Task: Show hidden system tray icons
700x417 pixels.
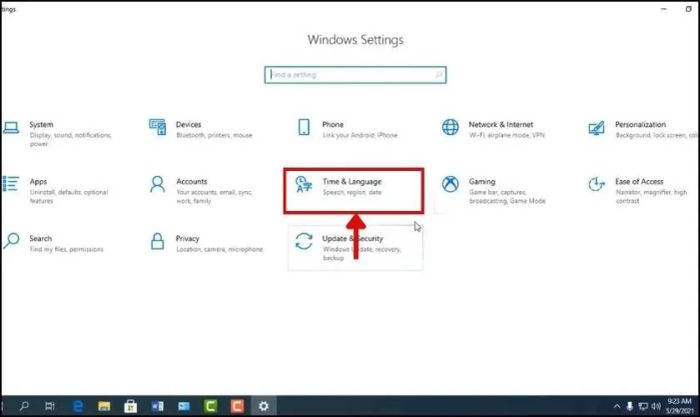Action: click(x=617, y=406)
